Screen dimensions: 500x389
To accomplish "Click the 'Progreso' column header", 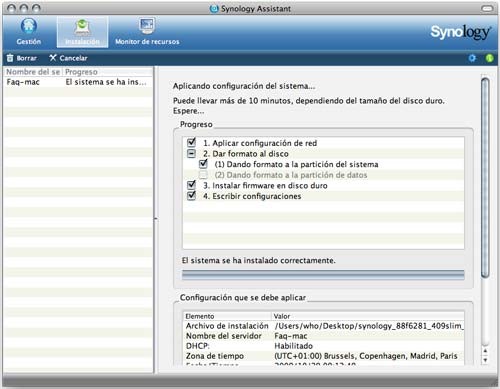I will [x=108, y=72].
